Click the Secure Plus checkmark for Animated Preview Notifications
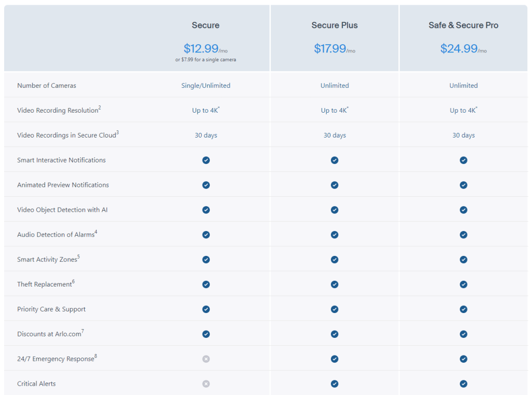This screenshot has width=532, height=395. click(x=335, y=185)
